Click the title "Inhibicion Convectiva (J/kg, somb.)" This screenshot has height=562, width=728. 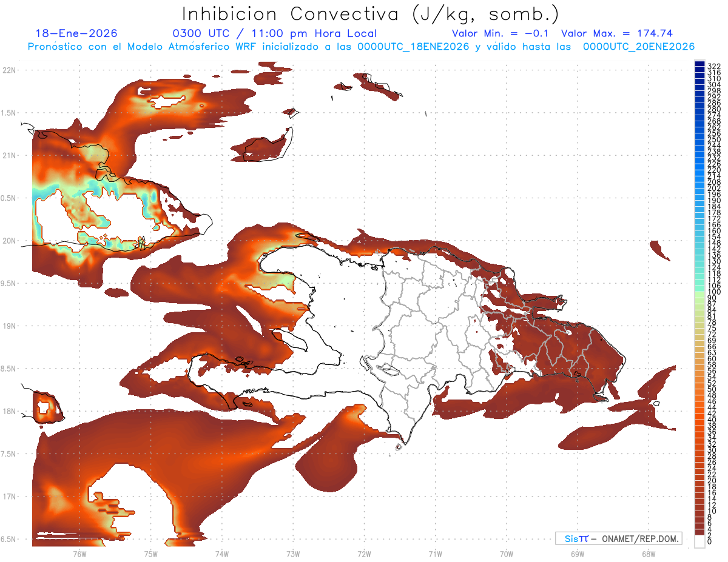coord(371,15)
